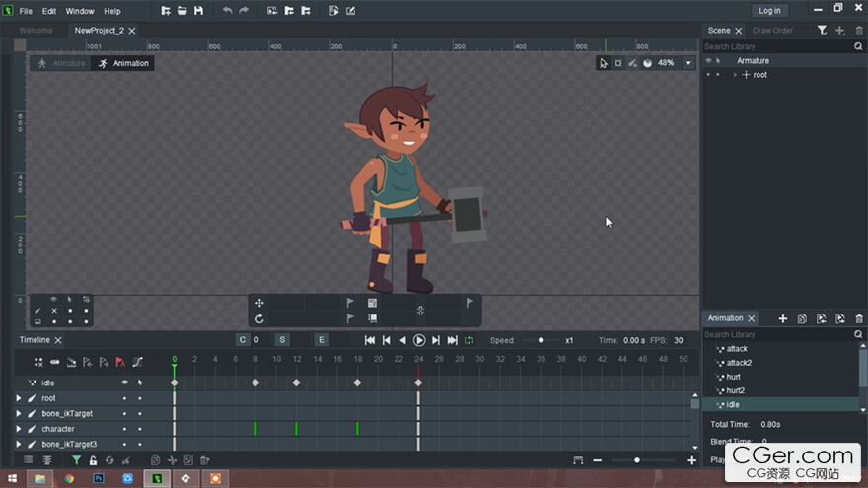868x488 pixels.
Task: Toggle visibility eye on idle timeline row
Action: pos(124,383)
